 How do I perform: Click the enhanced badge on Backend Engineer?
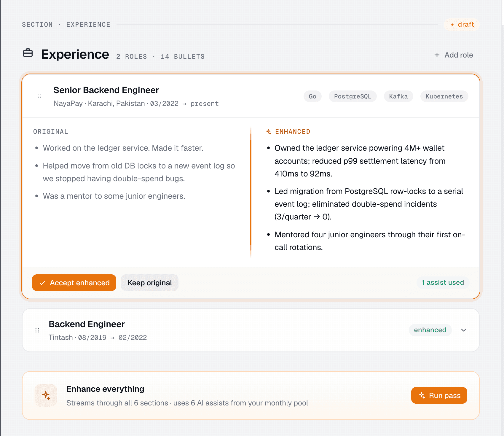430,330
